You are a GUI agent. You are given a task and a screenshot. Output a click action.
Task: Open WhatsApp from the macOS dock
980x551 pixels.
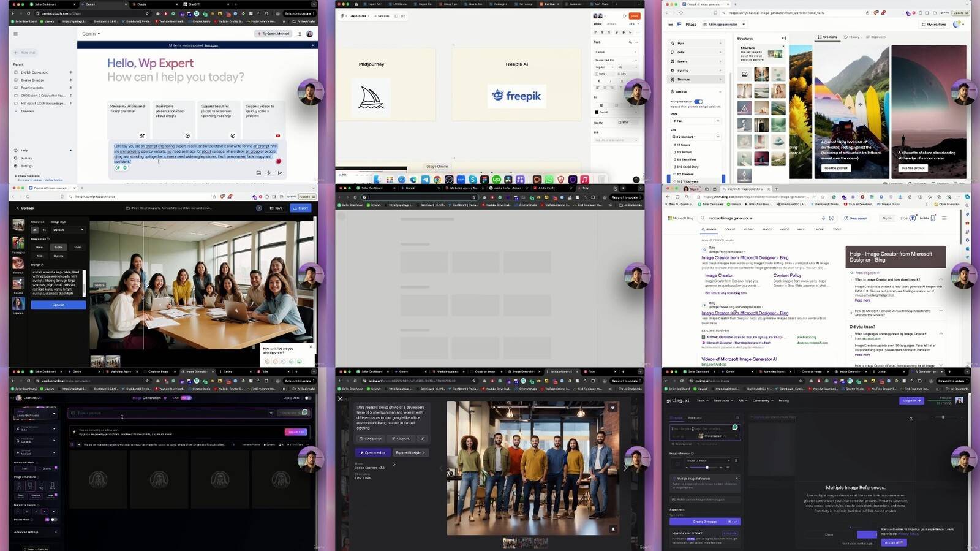point(549,180)
